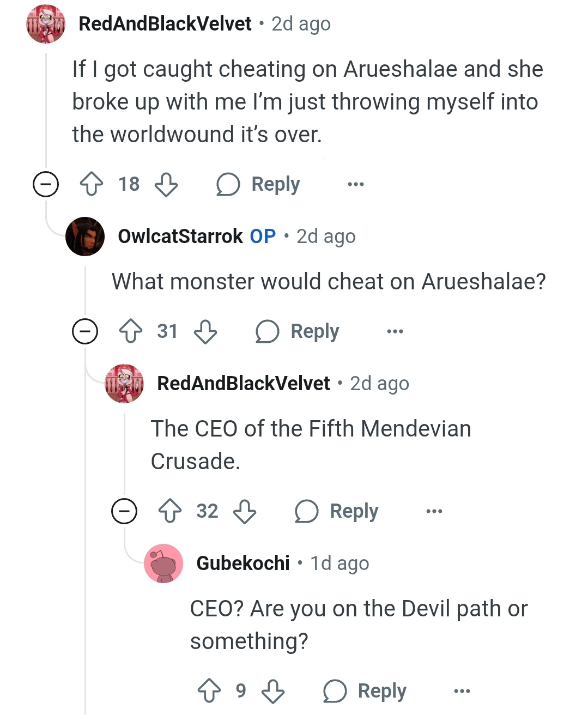The width and height of the screenshot is (588, 715).
Task: Open OwlcatStarrok's user profile link
Action: [180, 237]
